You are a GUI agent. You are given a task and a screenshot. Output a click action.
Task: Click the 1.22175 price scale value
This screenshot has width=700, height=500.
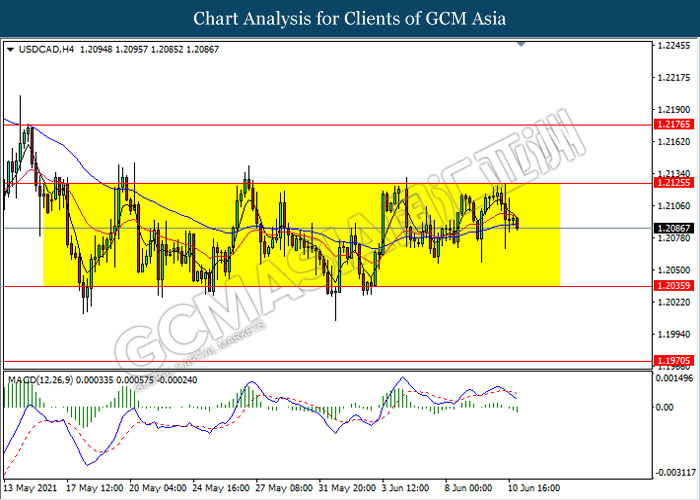tap(674, 78)
